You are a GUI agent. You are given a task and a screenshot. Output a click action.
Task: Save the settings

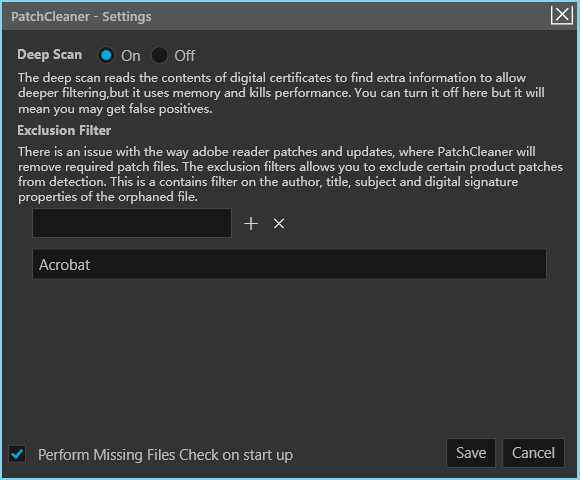471,453
